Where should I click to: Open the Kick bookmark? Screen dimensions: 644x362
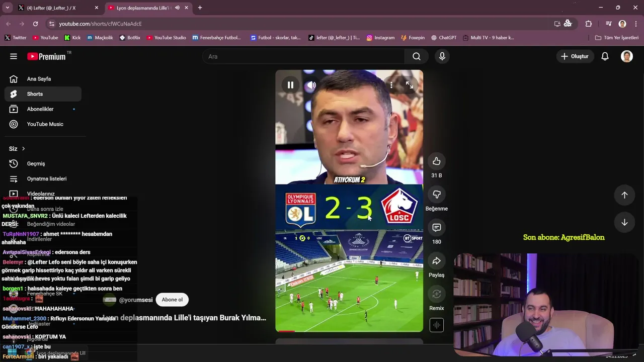(x=72, y=38)
